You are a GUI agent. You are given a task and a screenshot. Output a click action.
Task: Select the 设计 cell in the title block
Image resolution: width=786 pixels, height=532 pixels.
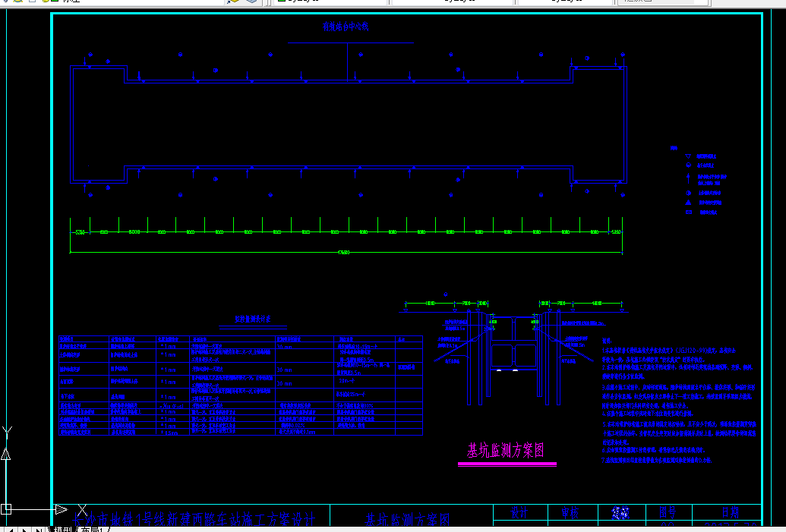tap(519, 512)
